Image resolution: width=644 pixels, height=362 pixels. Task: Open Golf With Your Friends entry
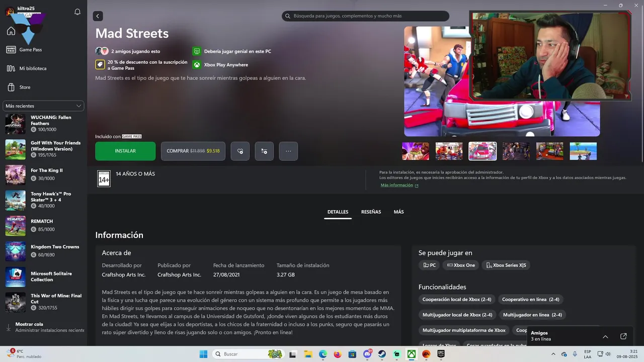tap(43, 149)
